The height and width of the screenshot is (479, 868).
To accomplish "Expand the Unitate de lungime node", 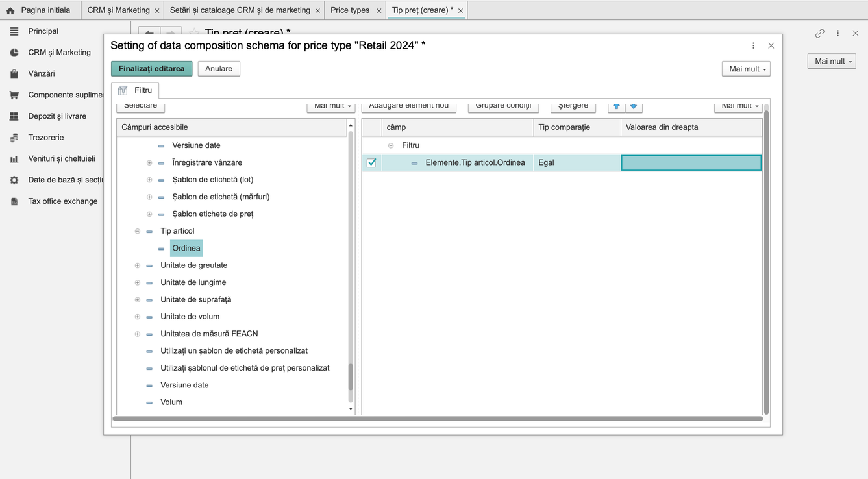I will 138,282.
